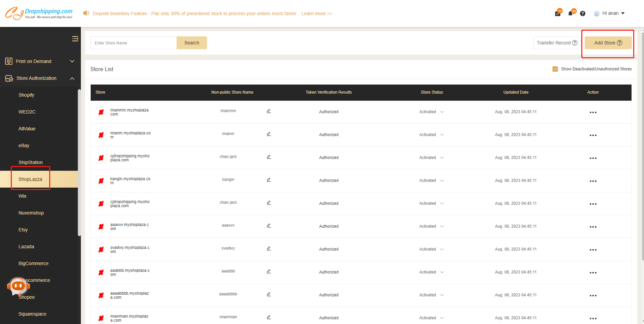Open action menu for svadwy store row
The height and width of the screenshot is (324, 644).
point(593,250)
